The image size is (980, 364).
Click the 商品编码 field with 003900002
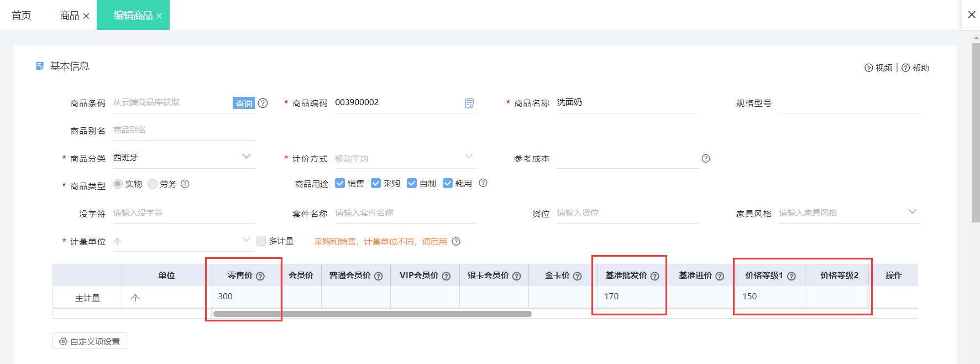point(399,102)
